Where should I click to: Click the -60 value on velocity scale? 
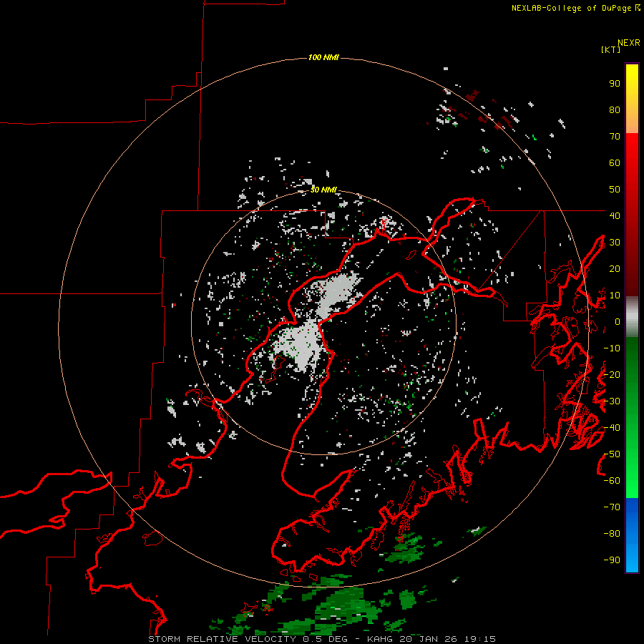[x=612, y=481]
